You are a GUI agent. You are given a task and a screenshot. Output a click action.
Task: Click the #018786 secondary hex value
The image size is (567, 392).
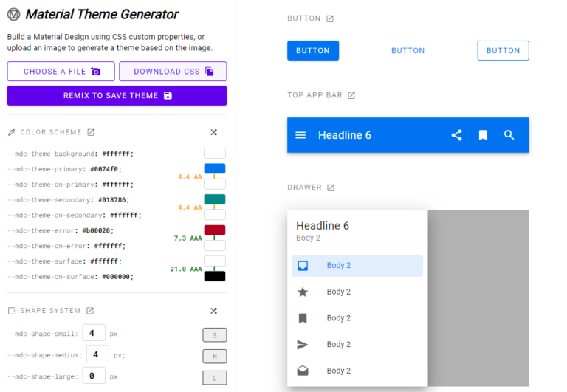pos(114,199)
